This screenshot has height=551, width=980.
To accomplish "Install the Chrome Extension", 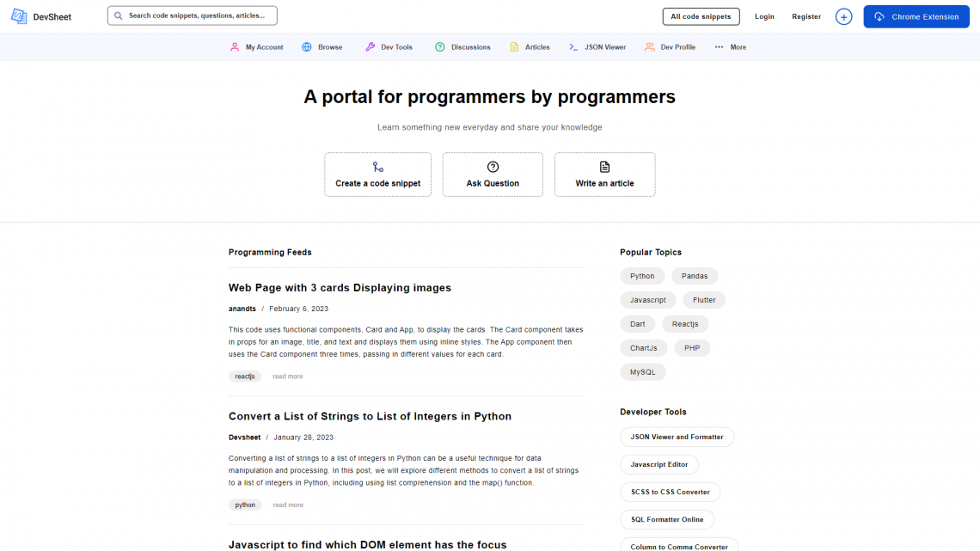I will [x=916, y=15].
